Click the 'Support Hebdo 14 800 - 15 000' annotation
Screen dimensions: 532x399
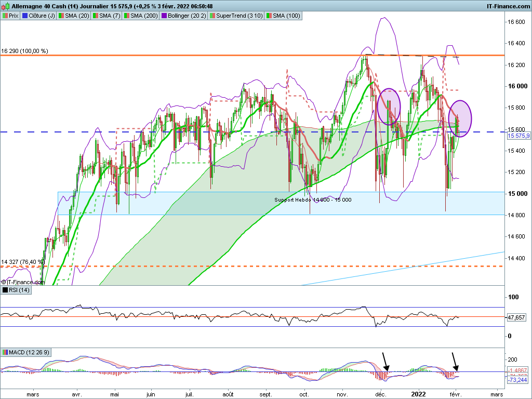coord(313,200)
